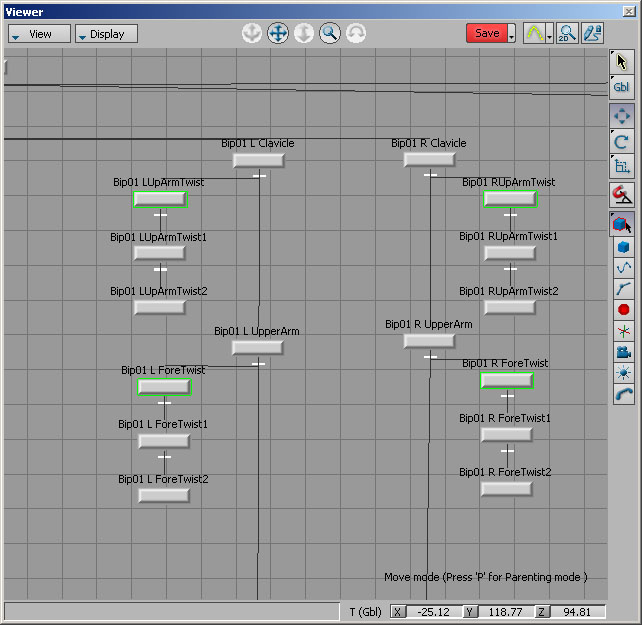Click the empty status bar field at bottom left
The image size is (642, 625).
click(172, 612)
